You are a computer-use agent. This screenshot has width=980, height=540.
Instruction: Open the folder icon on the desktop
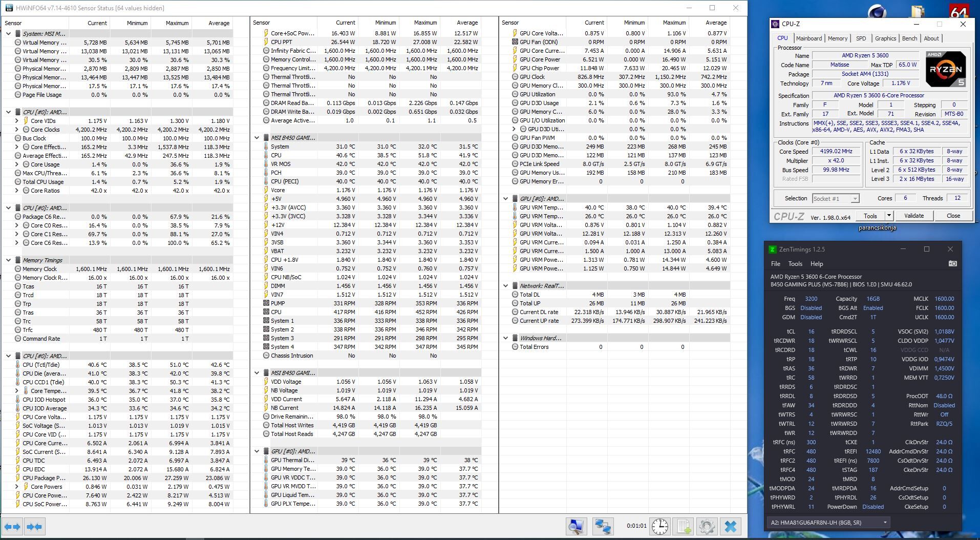pyautogui.click(x=919, y=11)
